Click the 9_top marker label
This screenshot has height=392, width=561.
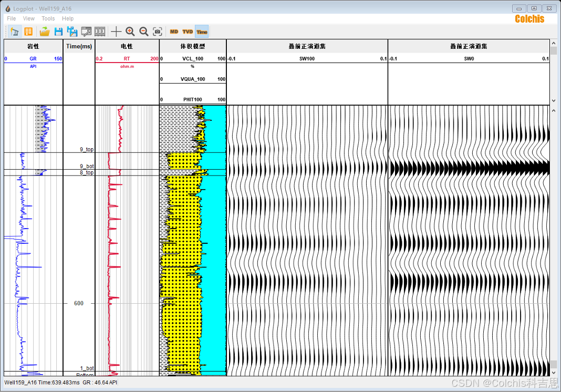87,149
